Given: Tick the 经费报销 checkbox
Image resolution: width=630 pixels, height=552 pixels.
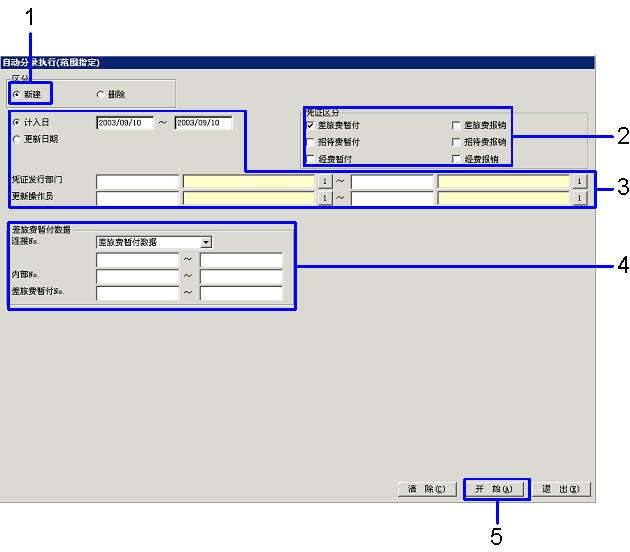Looking at the screenshot, I should tap(456, 159).
